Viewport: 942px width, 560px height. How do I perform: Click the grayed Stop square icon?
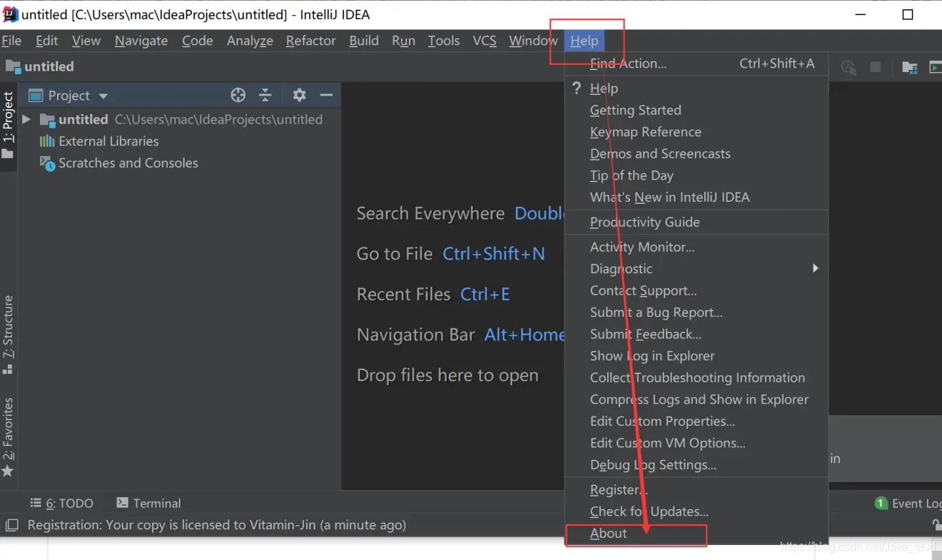pyautogui.click(x=876, y=67)
